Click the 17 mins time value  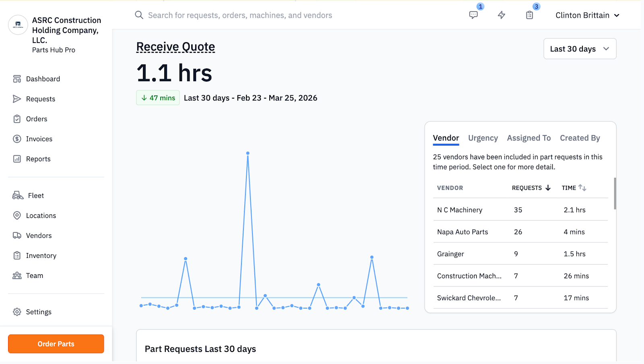[x=576, y=298]
